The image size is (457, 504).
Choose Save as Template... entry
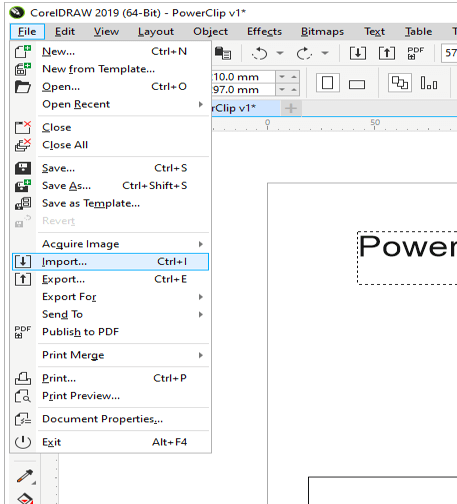click(x=110, y=203)
